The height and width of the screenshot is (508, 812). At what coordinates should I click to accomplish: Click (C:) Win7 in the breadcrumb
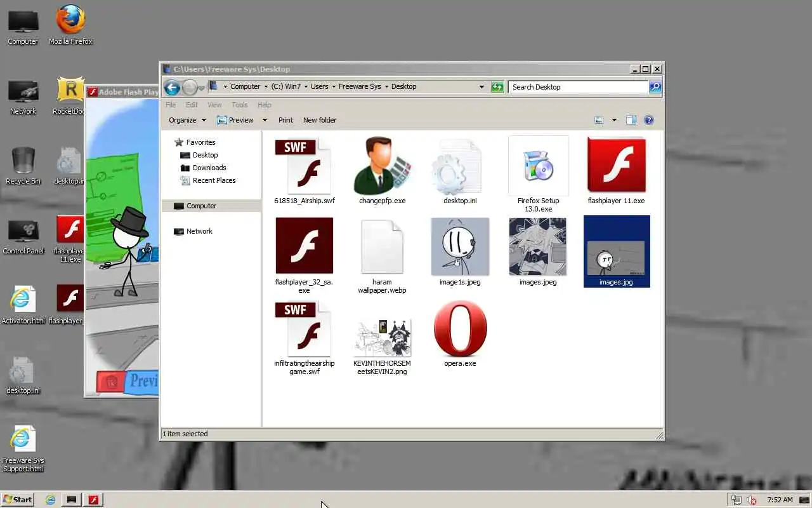click(x=286, y=87)
